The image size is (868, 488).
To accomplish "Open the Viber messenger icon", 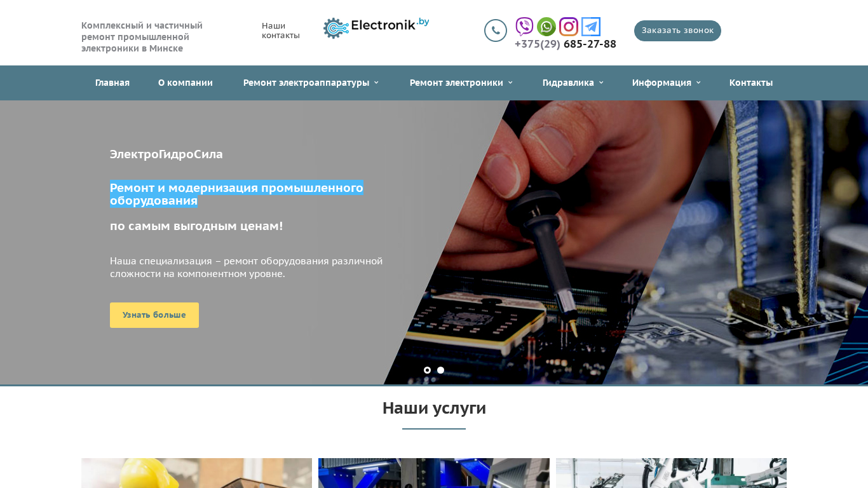I will pos(524,27).
